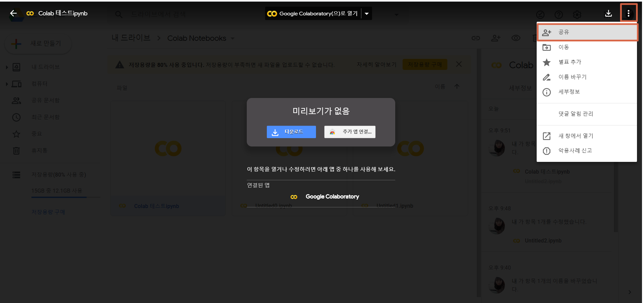644x303 pixels.
Task: Click the 저장용량 구매 link in sidebar
Action: coord(48,212)
